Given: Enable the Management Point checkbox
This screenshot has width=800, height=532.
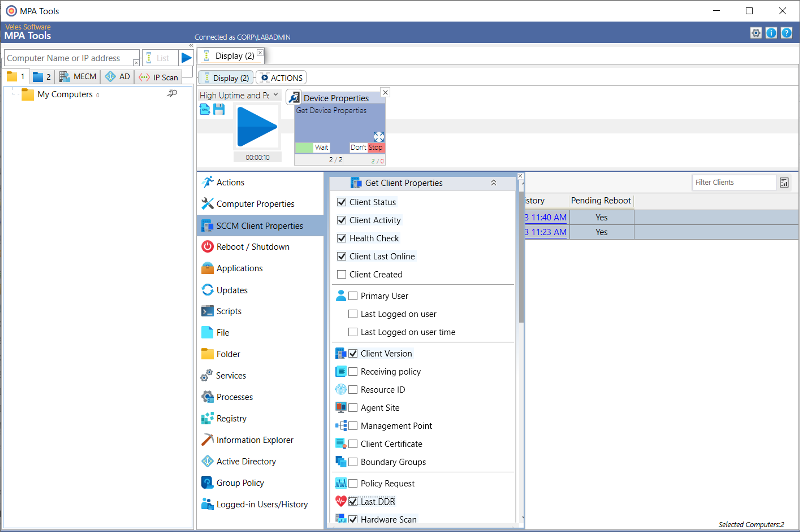Looking at the screenshot, I should pos(353,425).
